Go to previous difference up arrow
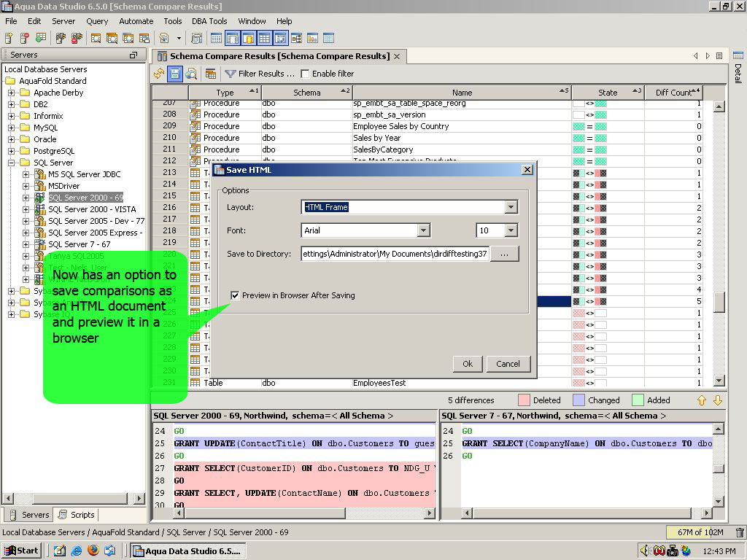The image size is (747, 560). tap(701, 400)
